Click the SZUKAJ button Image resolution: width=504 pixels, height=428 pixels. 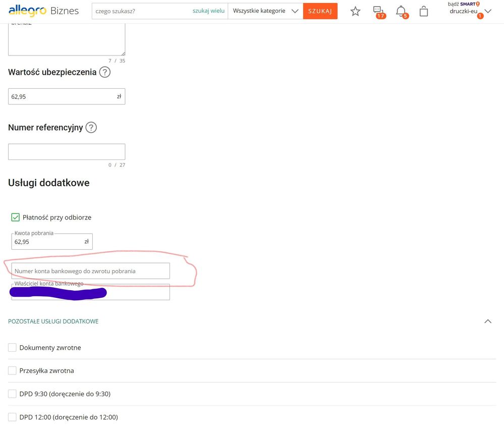[x=320, y=11]
